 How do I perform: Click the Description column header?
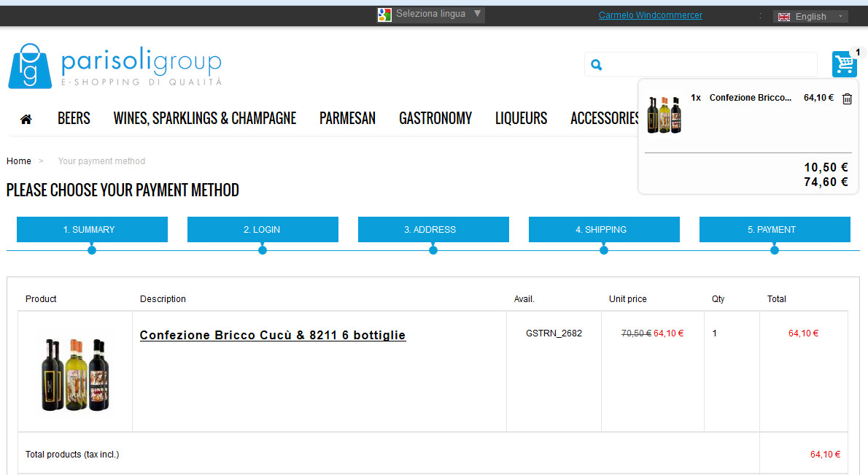click(x=163, y=299)
